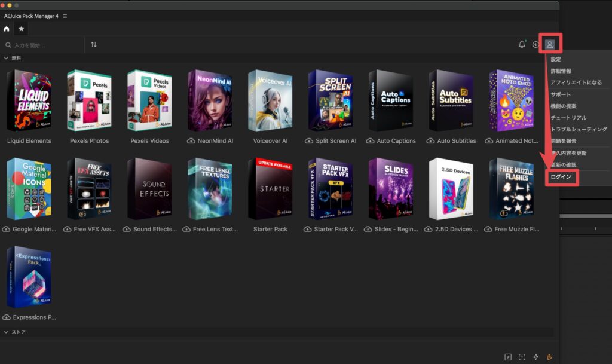Click the focus frame icon at bottom

click(522, 357)
